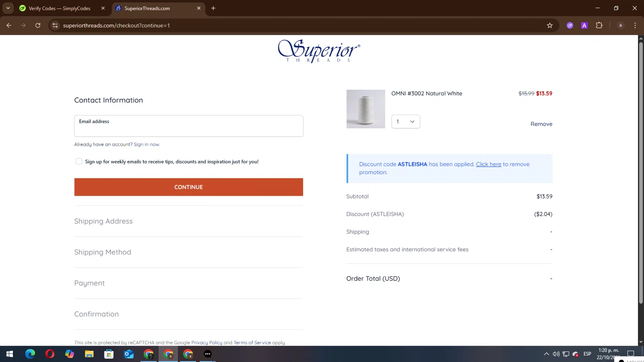Click the 'Payment' section heading

pyautogui.click(x=89, y=283)
